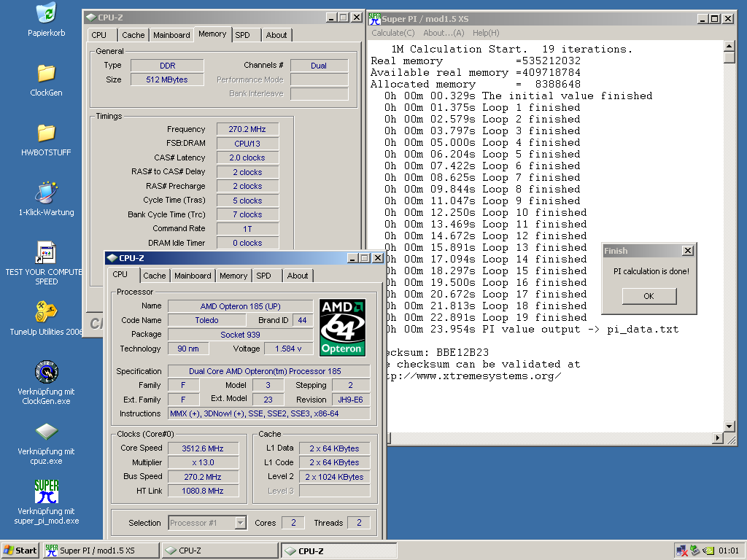Click the safely remove hardware tray icon
This screenshot has width=747, height=560.
point(695,551)
